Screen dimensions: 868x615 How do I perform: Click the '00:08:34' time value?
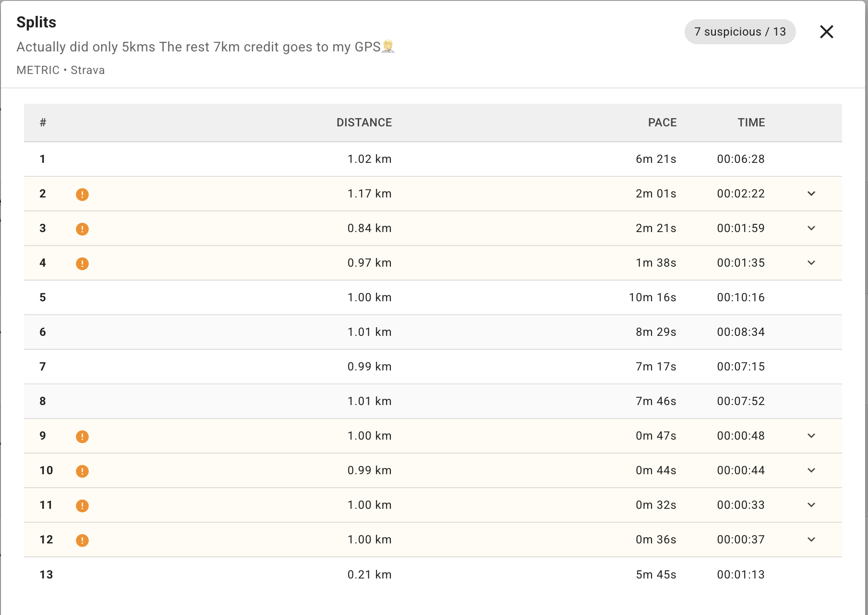pyautogui.click(x=741, y=332)
